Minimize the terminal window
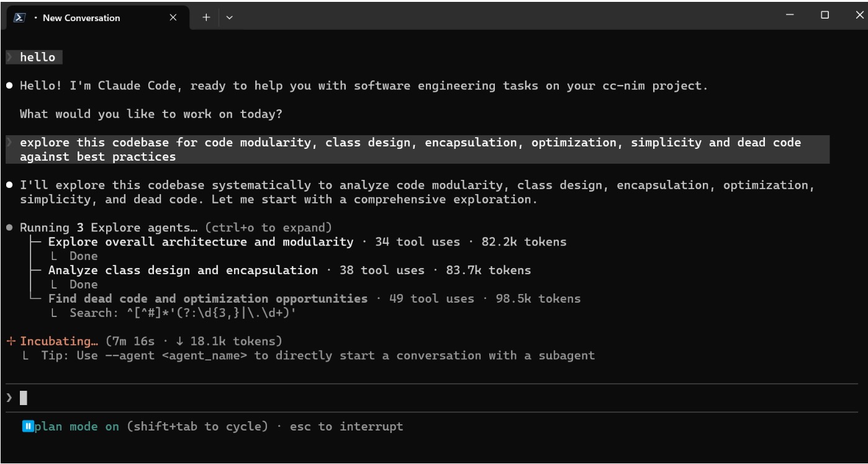 click(790, 15)
